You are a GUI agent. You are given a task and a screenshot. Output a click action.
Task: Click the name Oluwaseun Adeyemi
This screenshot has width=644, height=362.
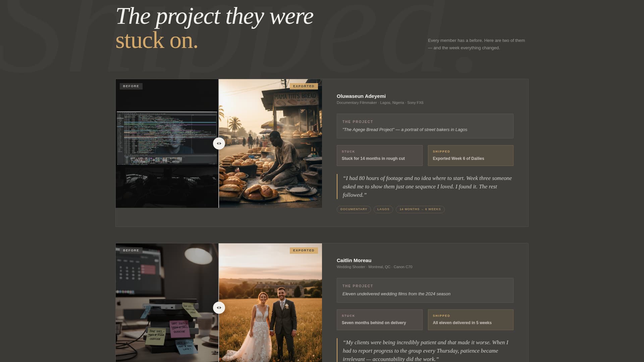(361, 96)
